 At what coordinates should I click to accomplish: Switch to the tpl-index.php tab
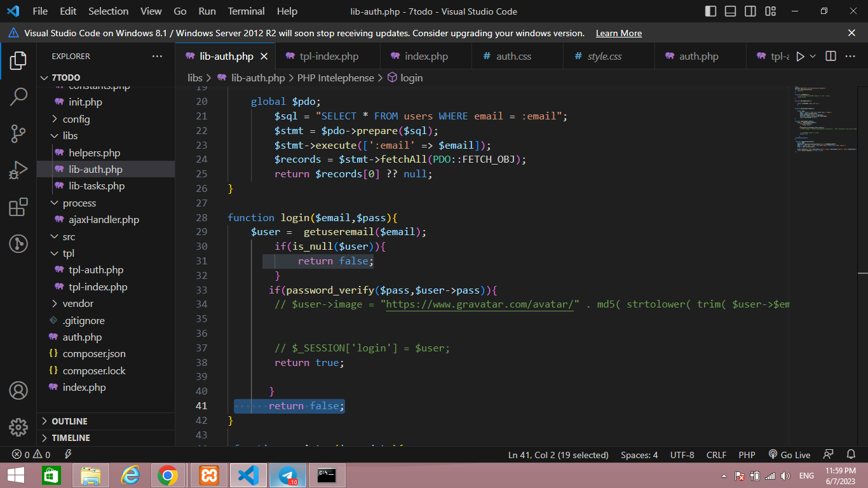coord(329,57)
